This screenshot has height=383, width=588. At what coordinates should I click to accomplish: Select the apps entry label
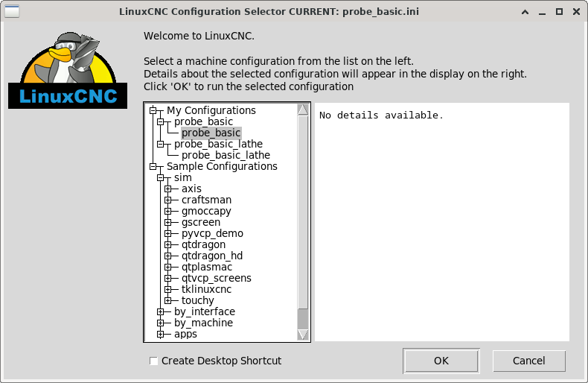[x=185, y=334]
